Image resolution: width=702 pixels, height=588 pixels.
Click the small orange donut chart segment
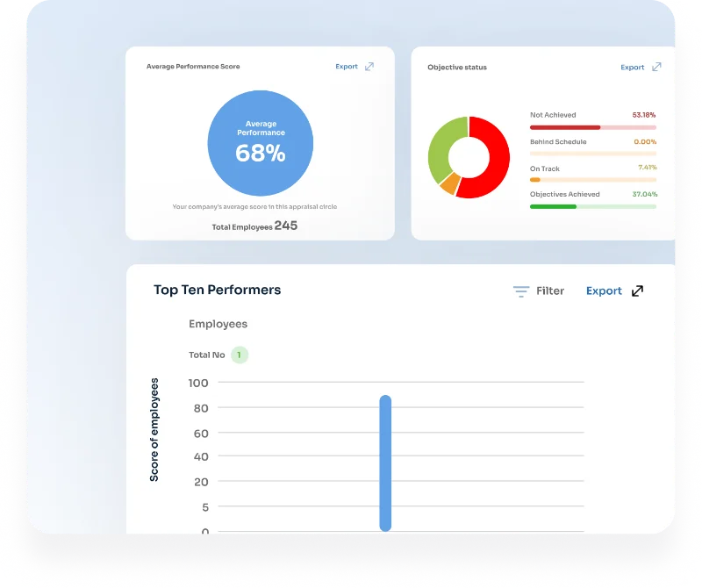pos(449,184)
